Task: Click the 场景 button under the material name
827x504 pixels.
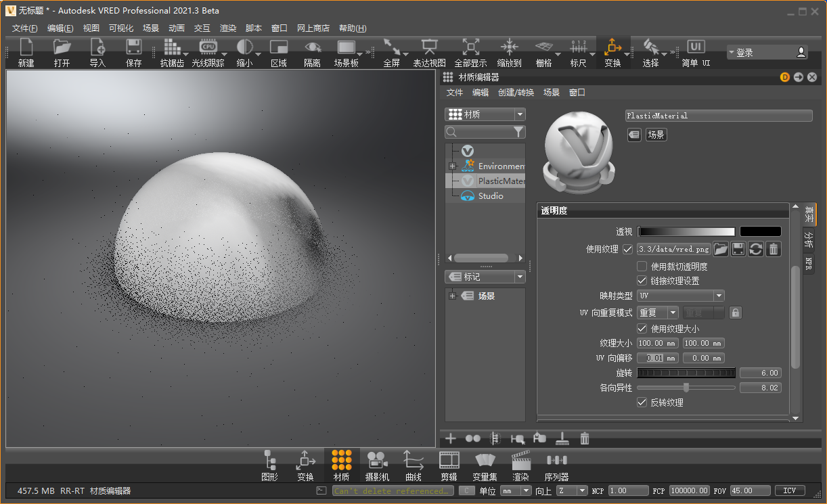Action: [x=656, y=135]
